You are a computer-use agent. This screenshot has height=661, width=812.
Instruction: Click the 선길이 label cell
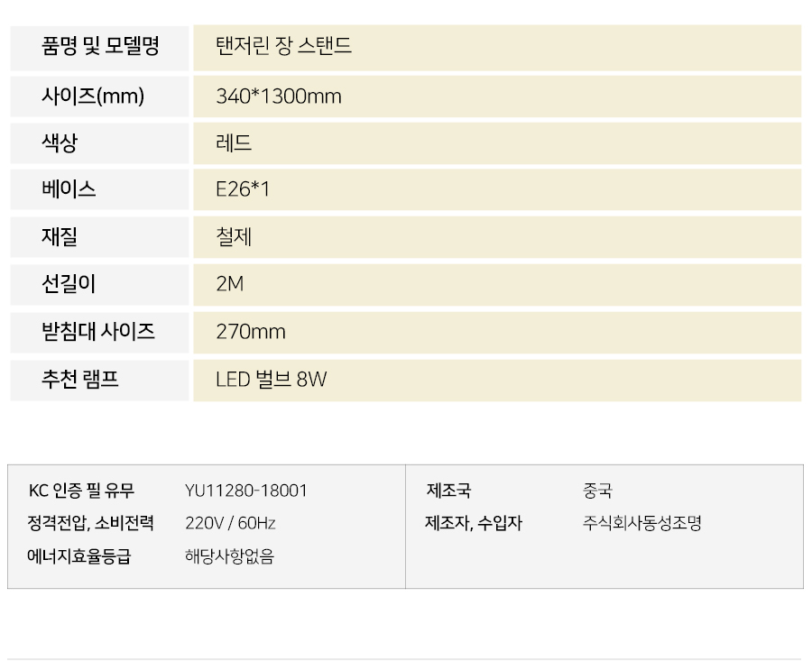tap(99, 285)
